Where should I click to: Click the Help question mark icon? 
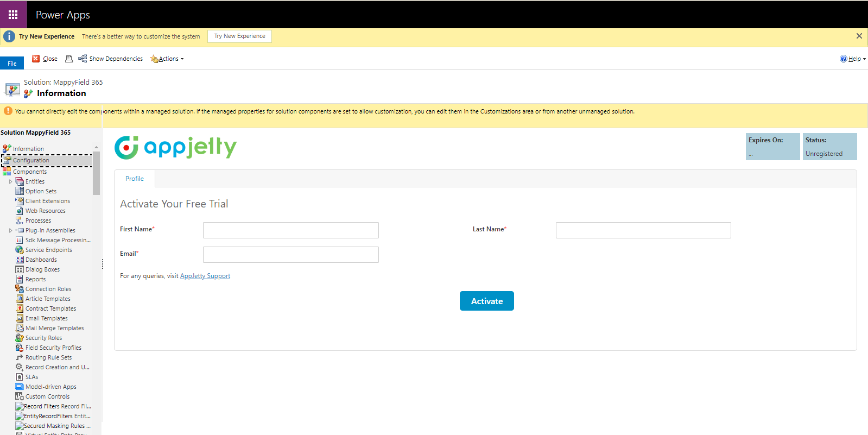843,59
